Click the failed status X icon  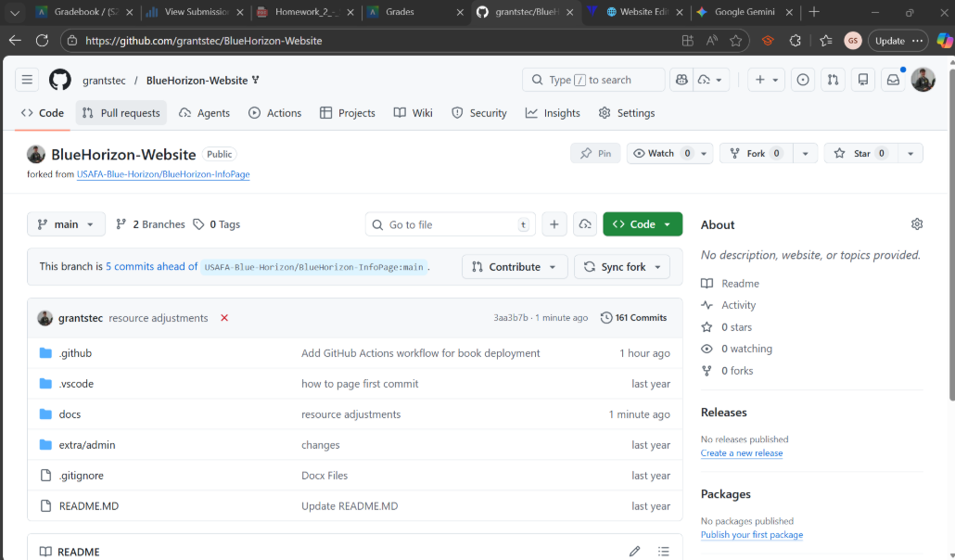[x=224, y=317]
